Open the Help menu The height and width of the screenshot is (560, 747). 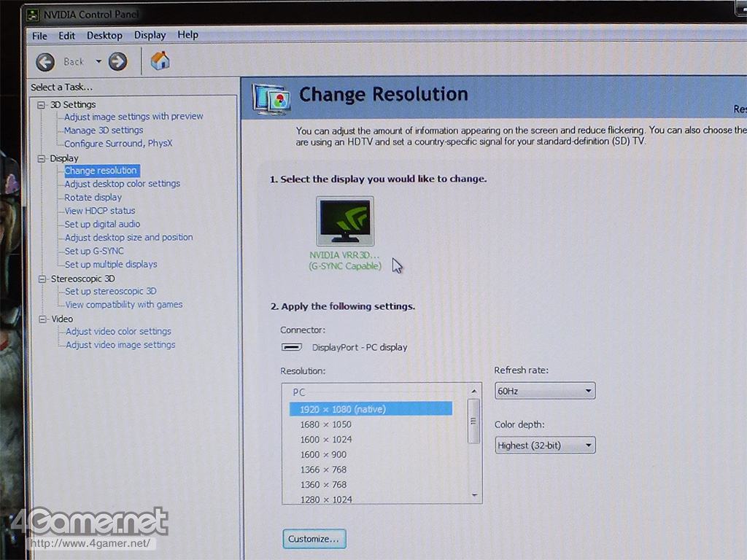click(187, 35)
